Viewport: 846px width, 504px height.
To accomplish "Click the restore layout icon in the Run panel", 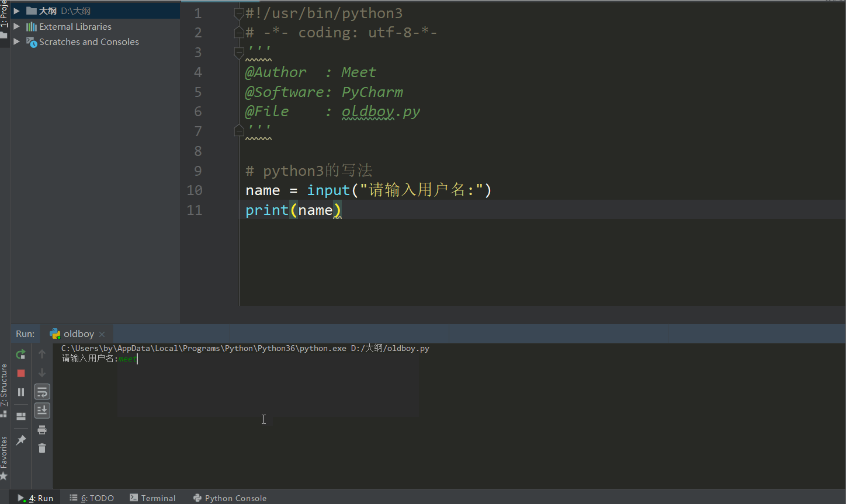I will coord(21,416).
